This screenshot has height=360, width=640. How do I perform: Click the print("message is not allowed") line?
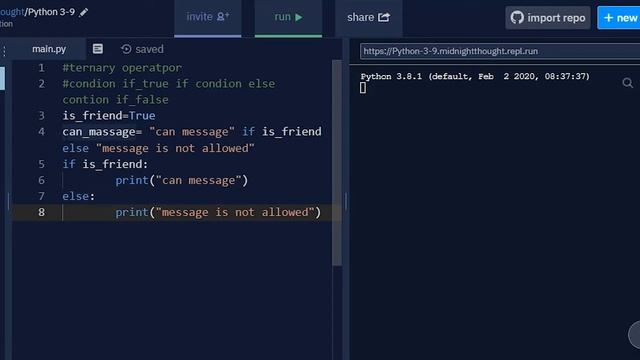point(218,212)
